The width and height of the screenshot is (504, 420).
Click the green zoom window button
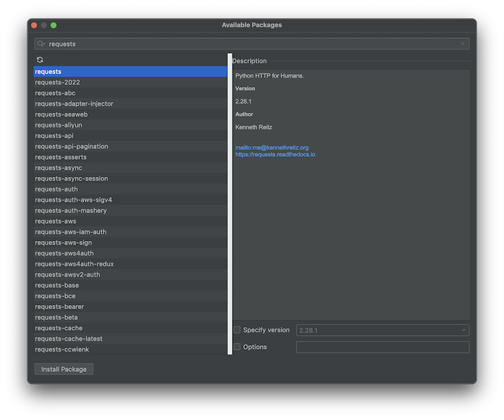[x=54, y=25]
